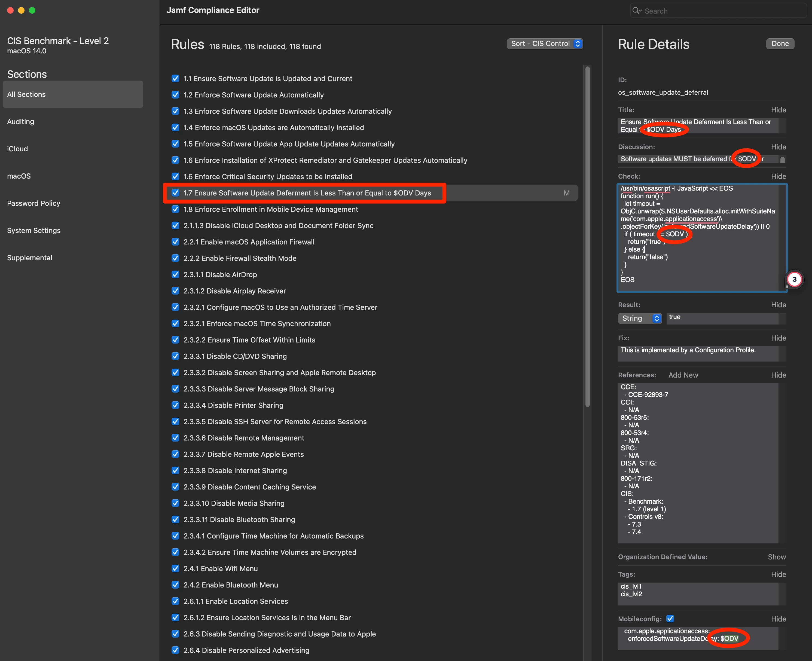Toggle checkbox for 2.4.2 Enable Bluetooth Menu
This screenshot has width=812, height=661.
click(x=175, y=585)
